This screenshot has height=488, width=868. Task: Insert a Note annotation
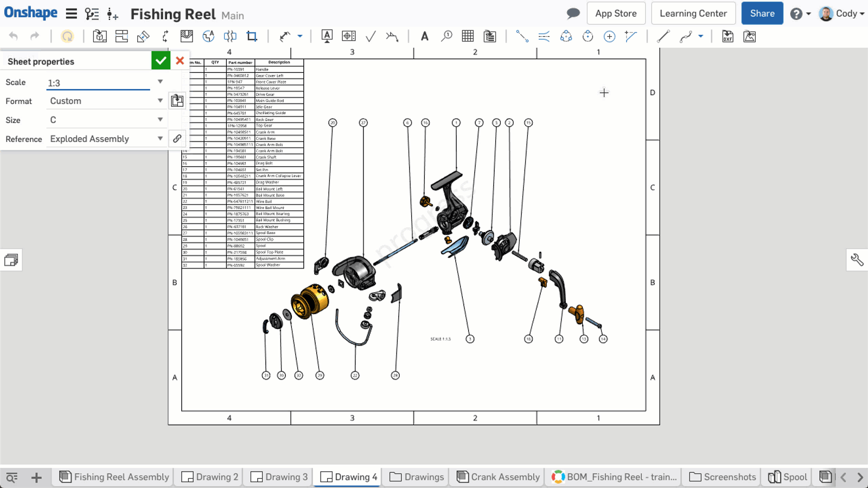425,36
